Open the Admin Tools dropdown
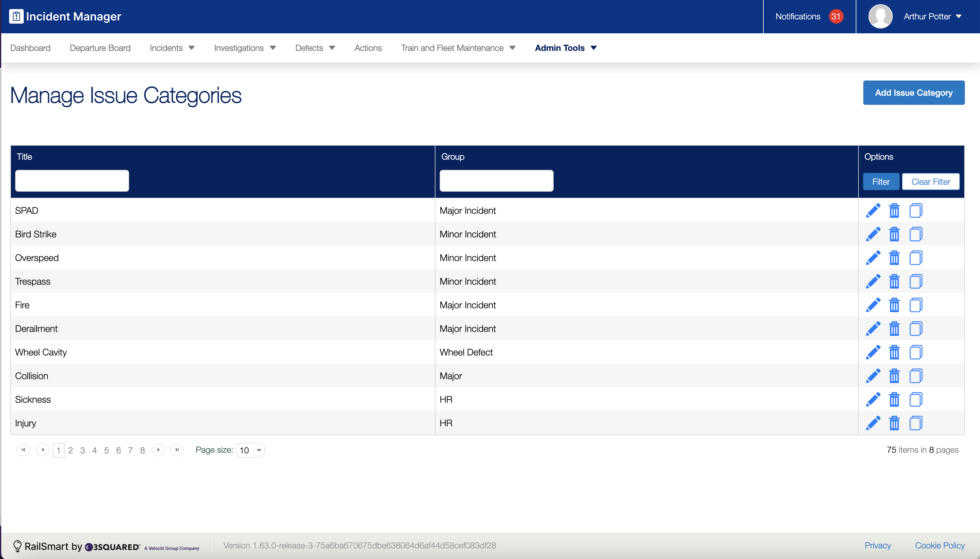980x559 pixels. click(x=565, y=48)
